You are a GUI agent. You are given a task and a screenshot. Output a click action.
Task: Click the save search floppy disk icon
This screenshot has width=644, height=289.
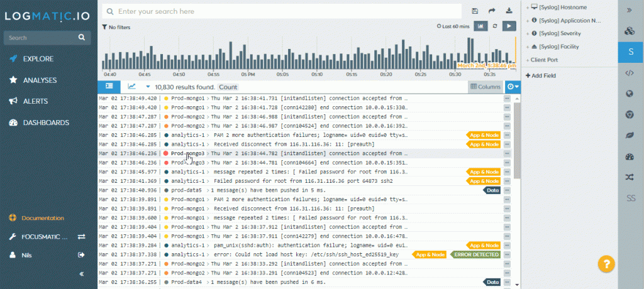click(475, 11)
